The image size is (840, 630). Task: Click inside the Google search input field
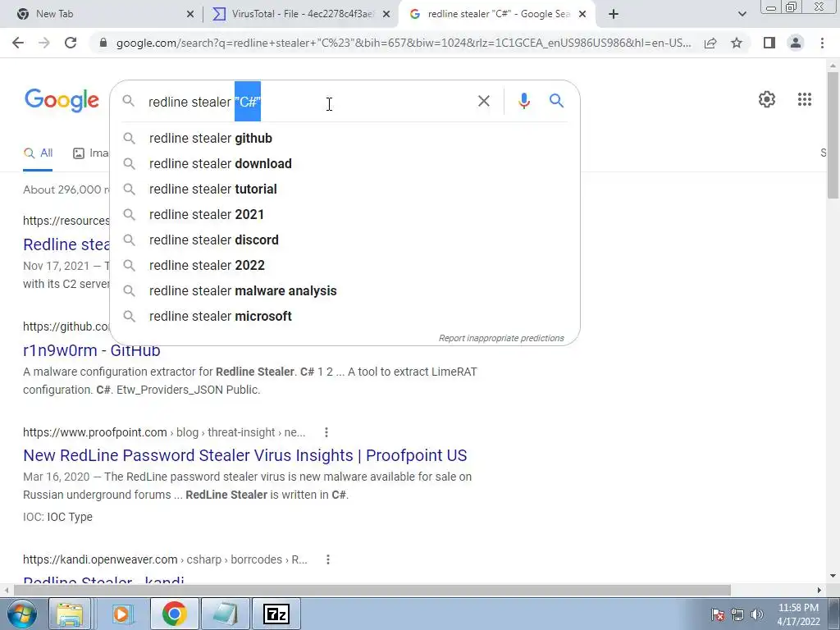(308, 101)
